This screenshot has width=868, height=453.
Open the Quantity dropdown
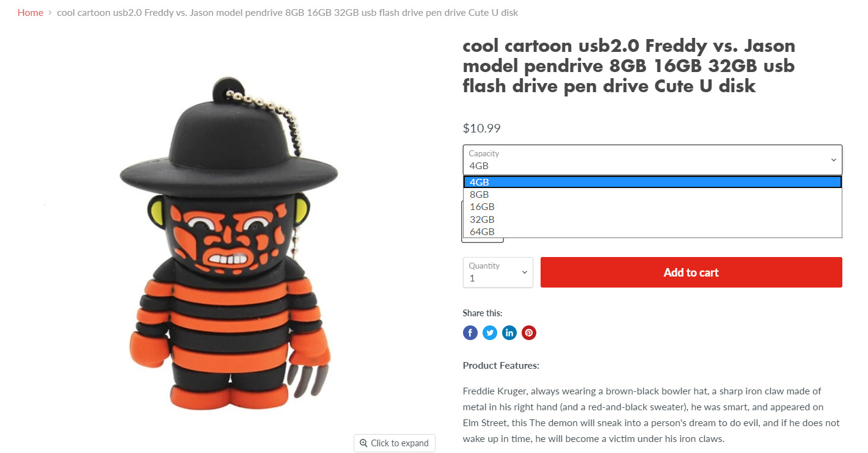pos(497,272)
